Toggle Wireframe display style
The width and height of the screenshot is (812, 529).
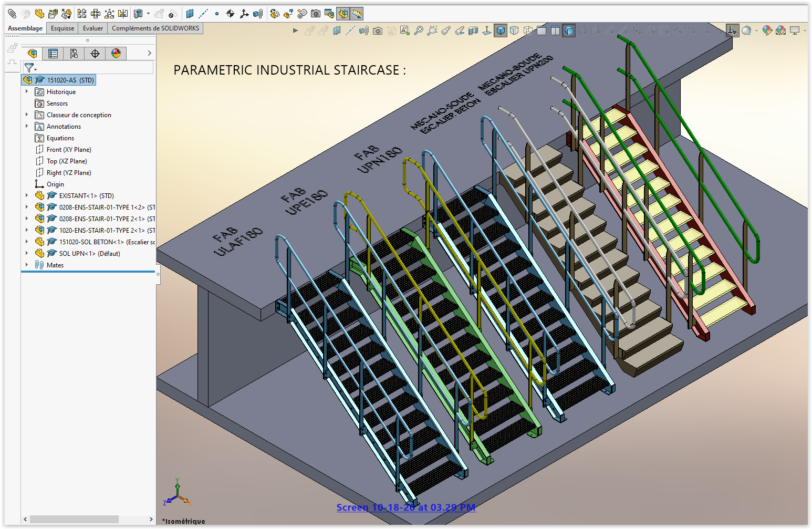point(528,30)
